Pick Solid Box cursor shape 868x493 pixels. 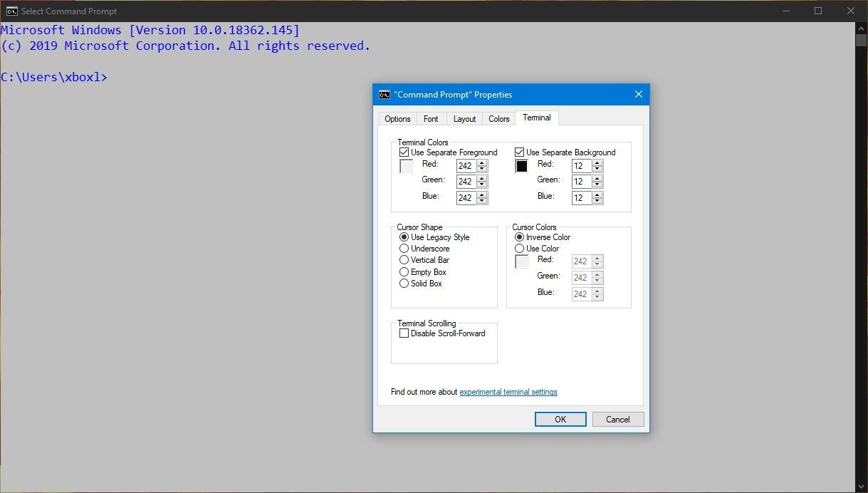click(404, 284)
